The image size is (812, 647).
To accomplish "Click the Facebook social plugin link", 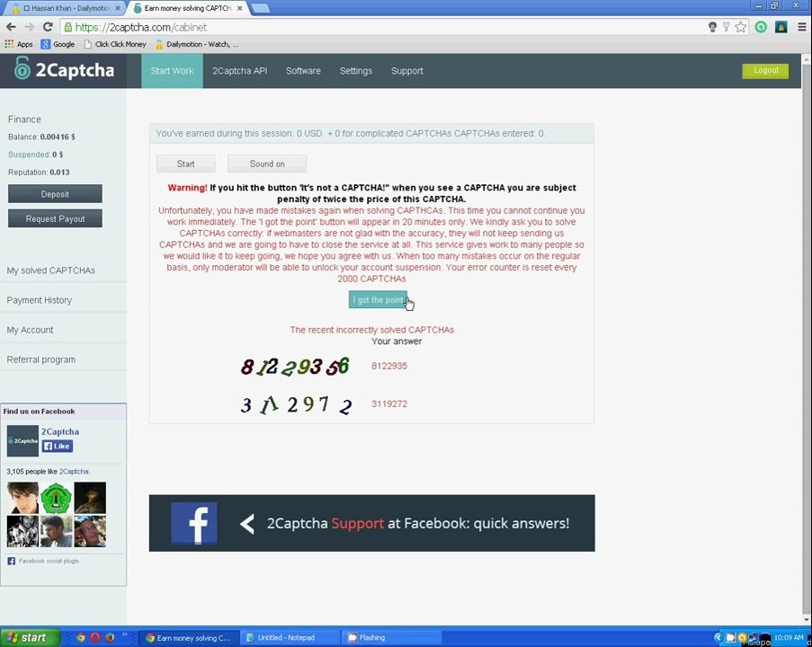I will [49, 561].
